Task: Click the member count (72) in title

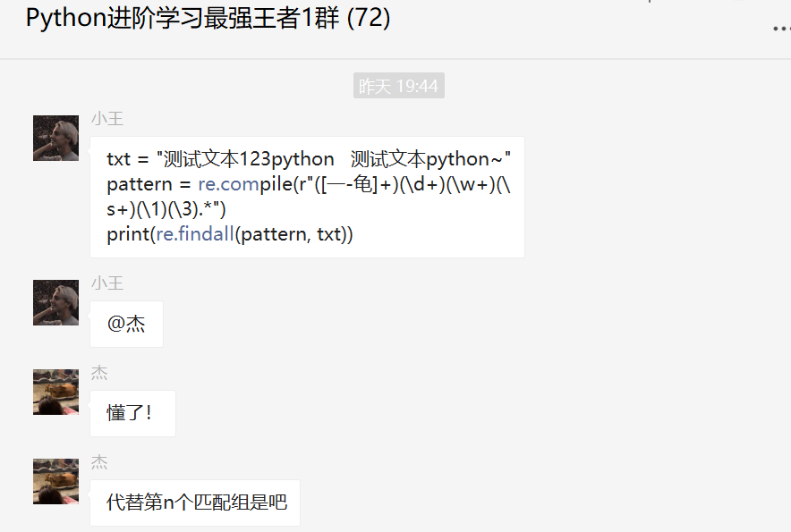Action: point(369,18)
